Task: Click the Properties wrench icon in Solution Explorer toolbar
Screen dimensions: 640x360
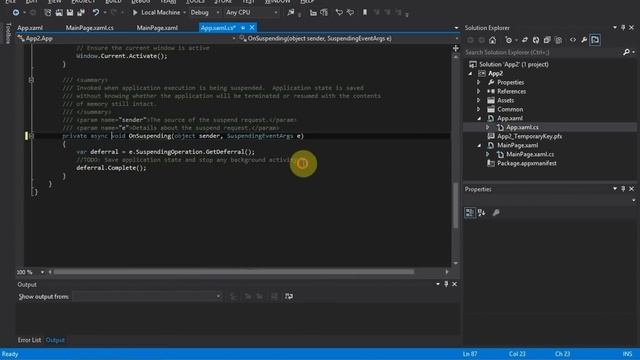Action: pos(584,40)
